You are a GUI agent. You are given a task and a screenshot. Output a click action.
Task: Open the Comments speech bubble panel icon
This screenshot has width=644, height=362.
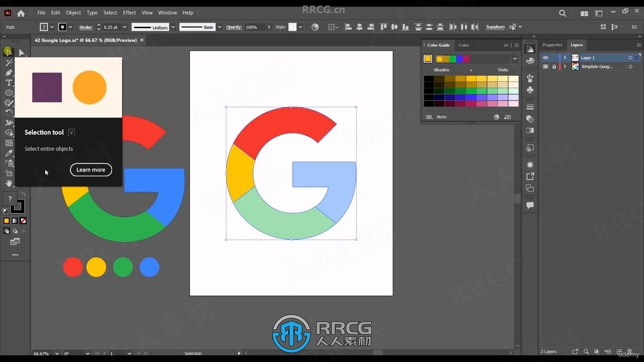(x=530, y=205)
